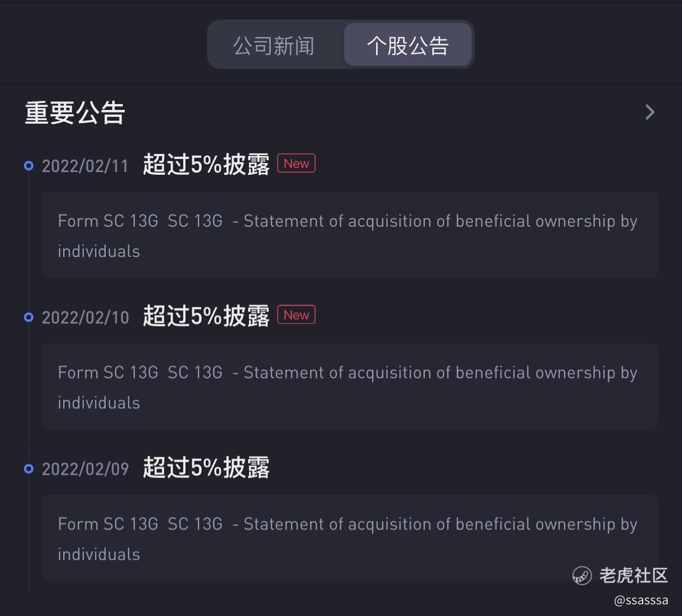
Task: Open the 超过5%披露 title dated 2022/02/11
Action: 206,165
